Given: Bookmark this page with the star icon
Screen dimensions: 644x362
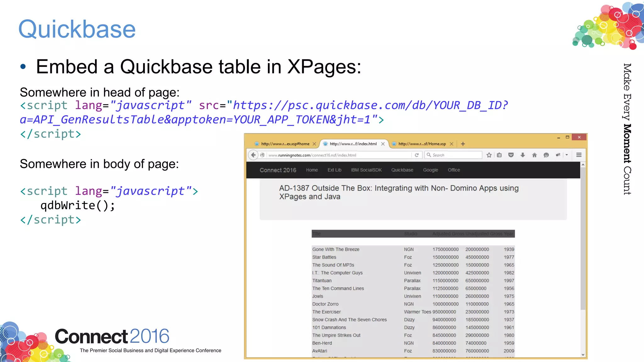Looking at the screenshot, I should tap(489, 155).
